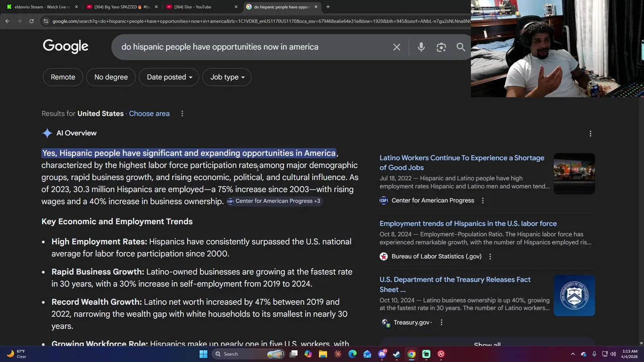Image resolution: width=644 pixels, height=362 pixels.
Task: Reload the page with the refresh icon
Action: 31,21
